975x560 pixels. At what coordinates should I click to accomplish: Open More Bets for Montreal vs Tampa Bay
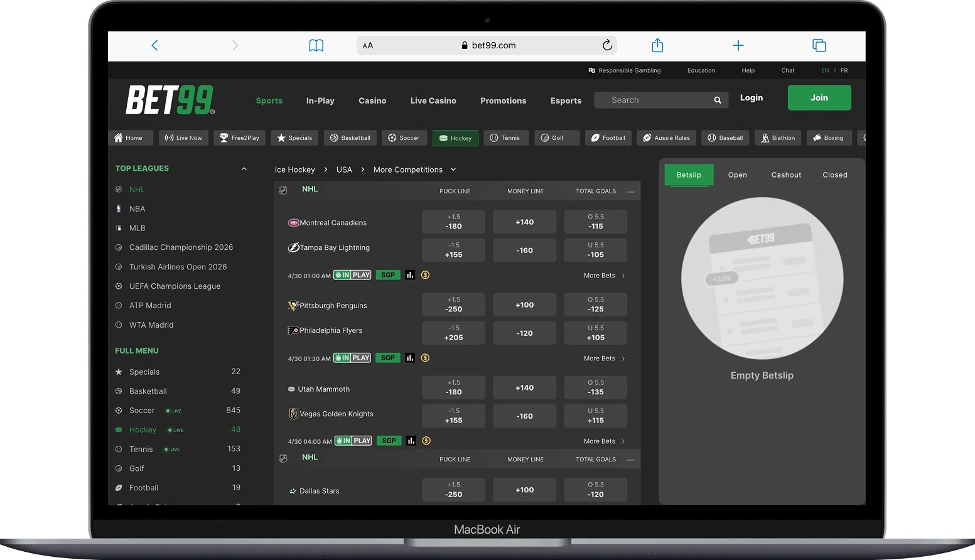tap(604, 276)
